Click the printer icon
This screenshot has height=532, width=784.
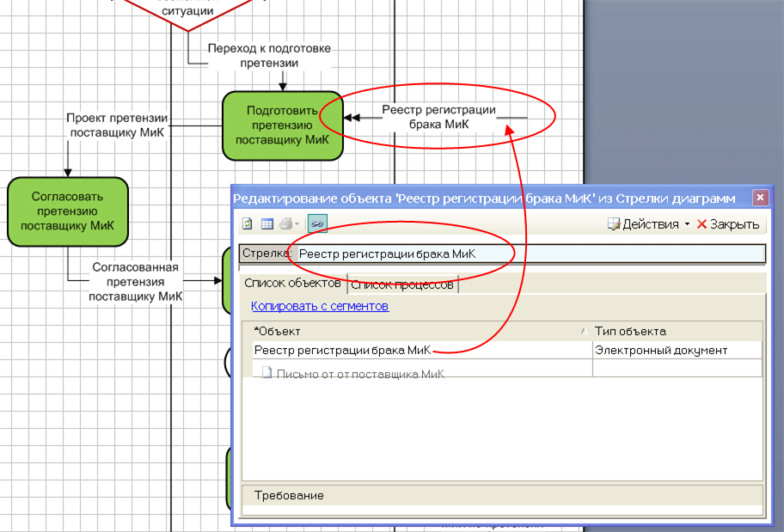click(286, 224)
